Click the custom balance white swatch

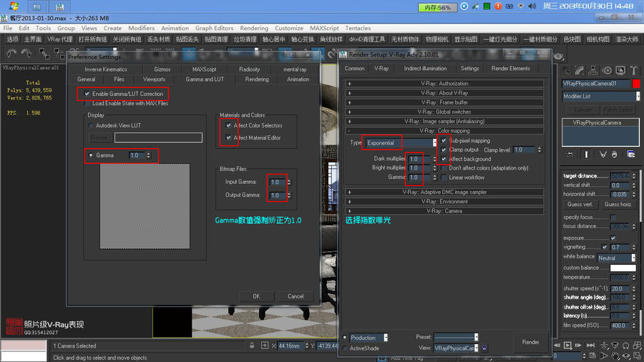[623, 268]
